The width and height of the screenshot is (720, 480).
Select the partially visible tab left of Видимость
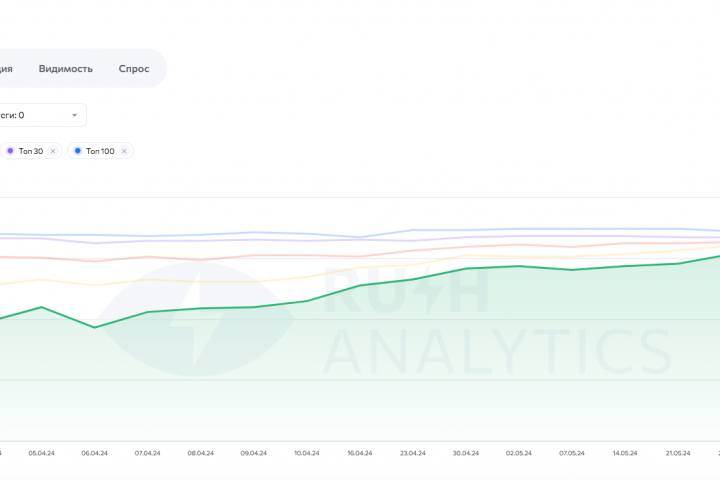[6, 68]
